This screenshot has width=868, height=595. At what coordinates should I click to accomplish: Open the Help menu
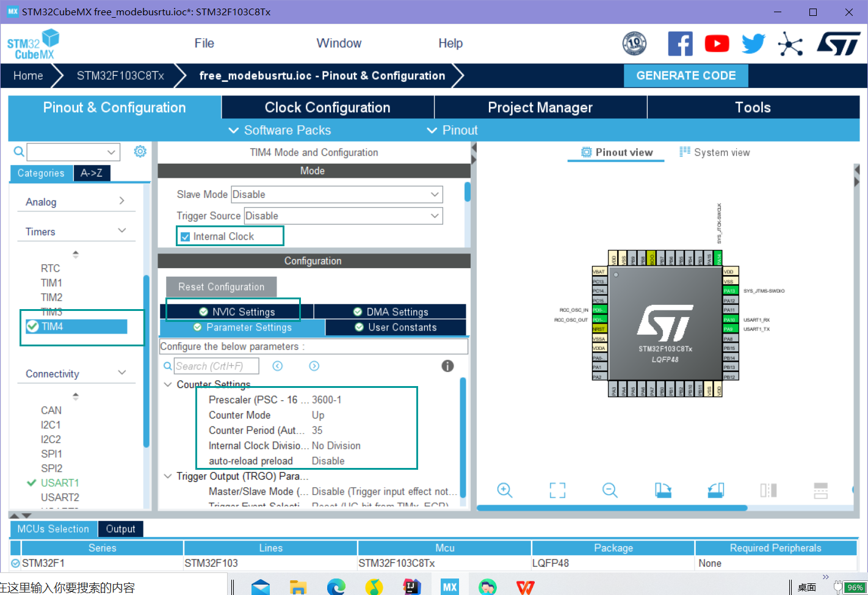click(450, 43)
